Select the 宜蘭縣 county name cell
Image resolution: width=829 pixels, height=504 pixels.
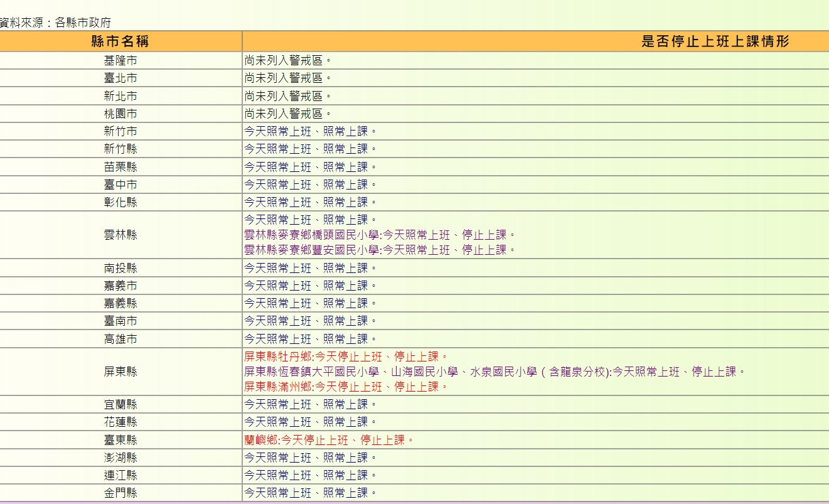pos(120,404)
